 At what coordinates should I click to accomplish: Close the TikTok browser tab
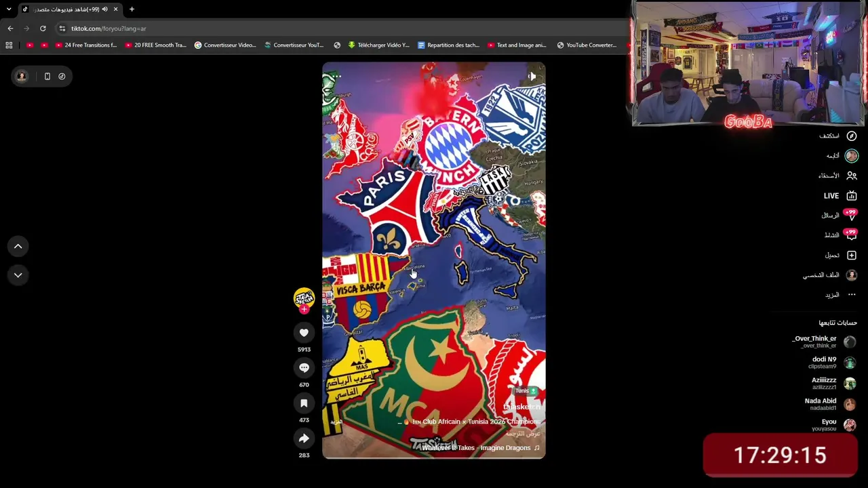click(115, 9)
